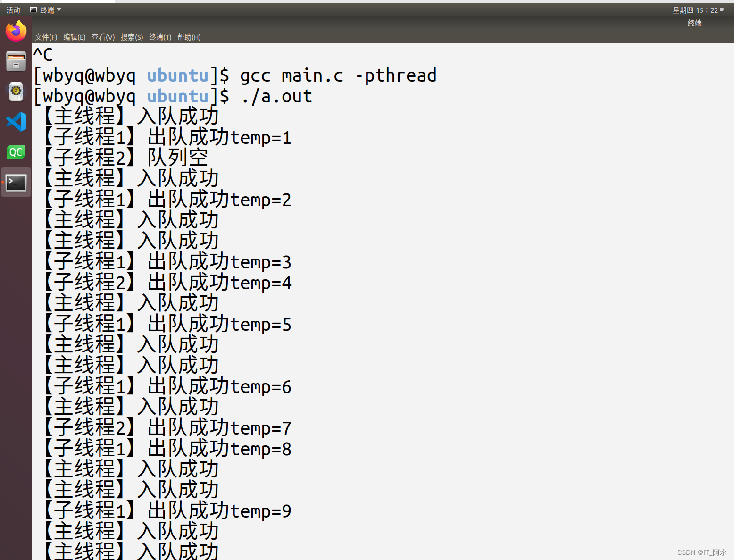This screenshot has width=734, height=560.
Task: Click the 出队成功temp=6 output line
Action: pos(168,386)
